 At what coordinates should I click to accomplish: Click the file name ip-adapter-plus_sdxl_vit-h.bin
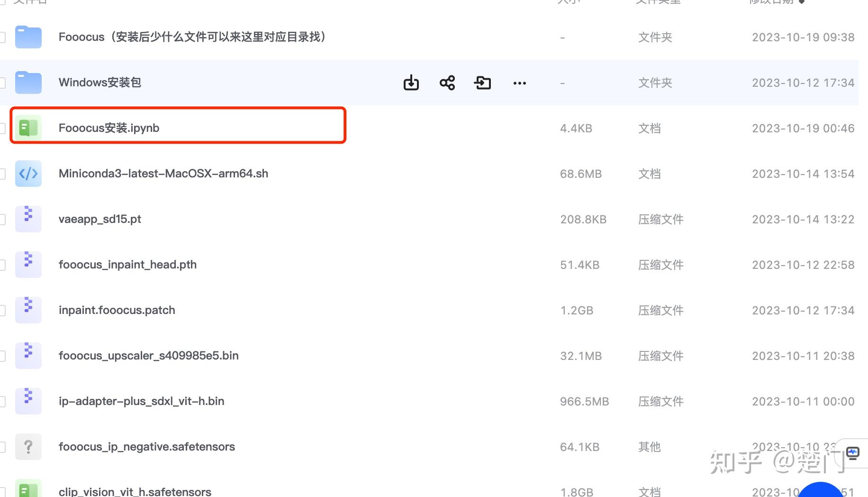[142, 401]
